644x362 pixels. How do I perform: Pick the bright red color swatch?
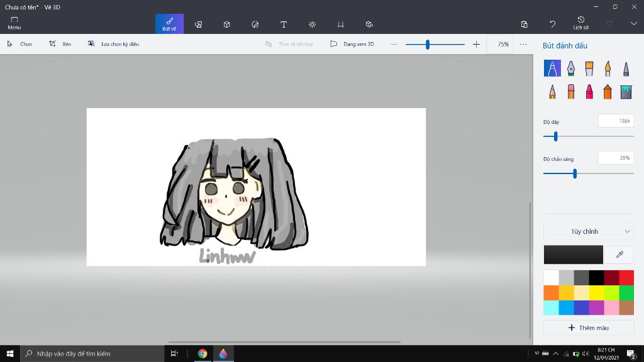(x=626, y=277)
